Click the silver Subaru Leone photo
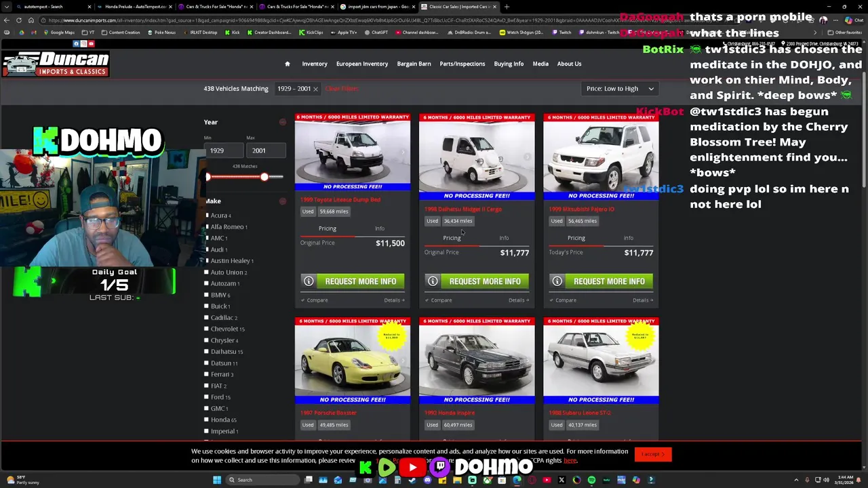Screen dimensions: 868x488 pos(601,360)
